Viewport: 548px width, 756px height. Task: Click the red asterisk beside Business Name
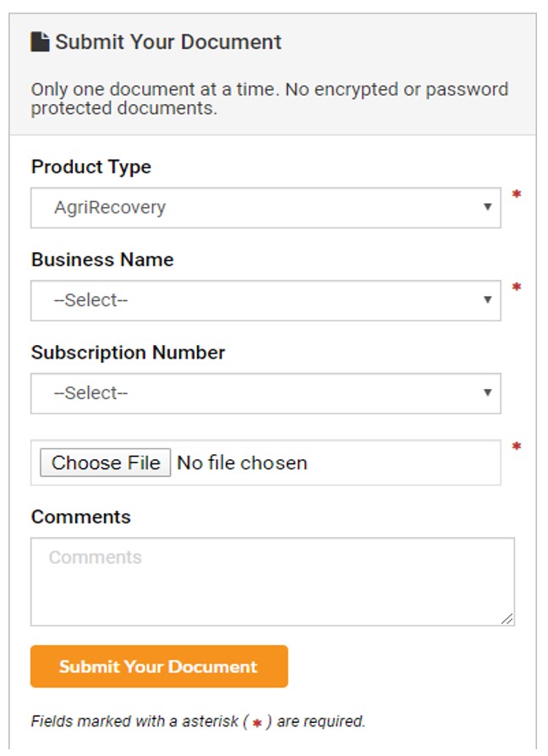tap(516, 287)
